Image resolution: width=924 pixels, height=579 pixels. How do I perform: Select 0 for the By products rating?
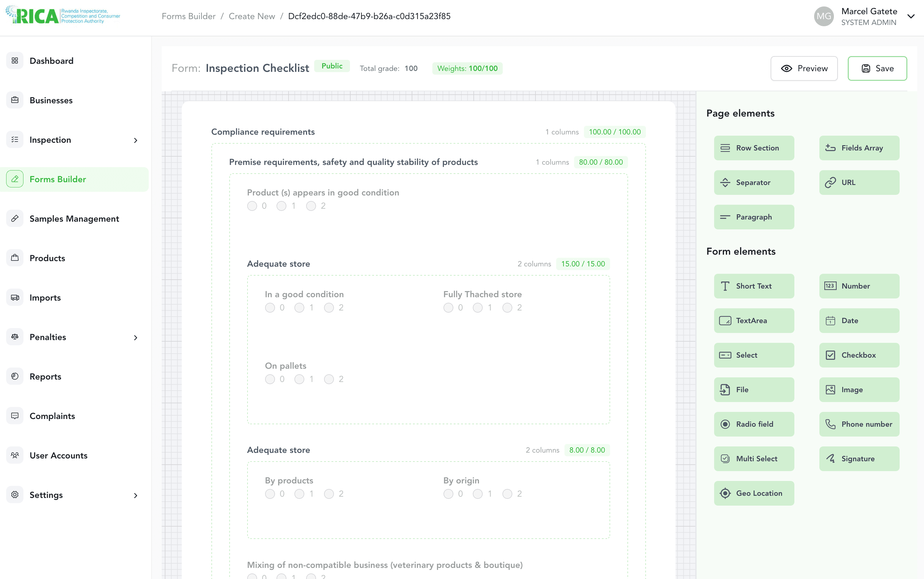coord(270,494)
